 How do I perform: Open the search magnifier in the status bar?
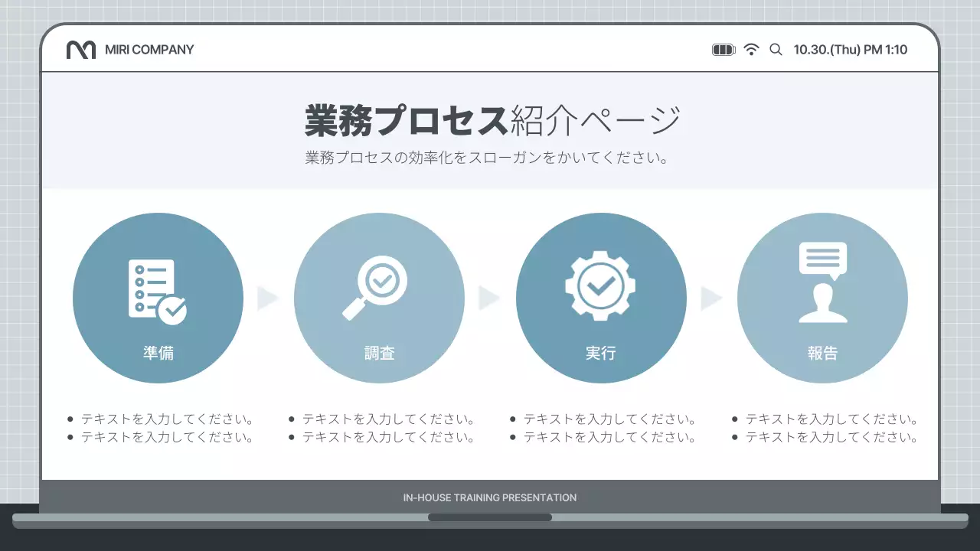pyautogui.click(x=776, y=49)
